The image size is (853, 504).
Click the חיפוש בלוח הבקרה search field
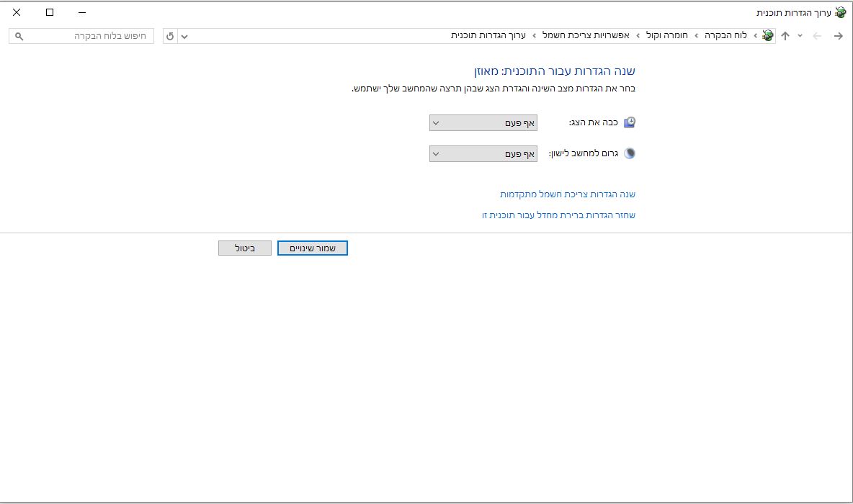81,36
